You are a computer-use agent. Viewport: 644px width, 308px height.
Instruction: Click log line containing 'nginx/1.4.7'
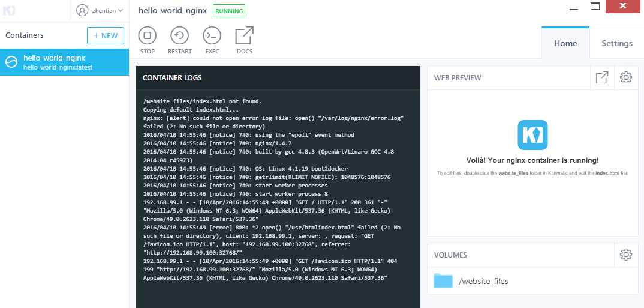pos(217,143)
